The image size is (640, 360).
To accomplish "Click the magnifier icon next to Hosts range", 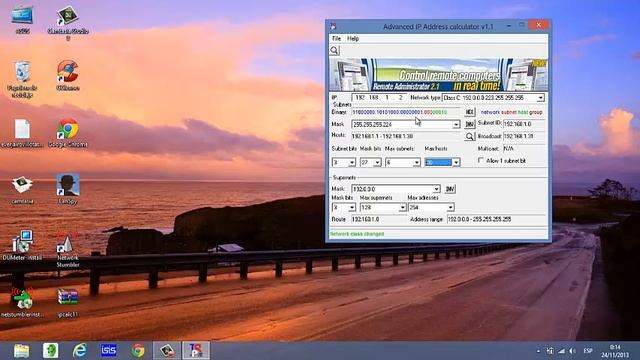I will (x=469, y=136).
